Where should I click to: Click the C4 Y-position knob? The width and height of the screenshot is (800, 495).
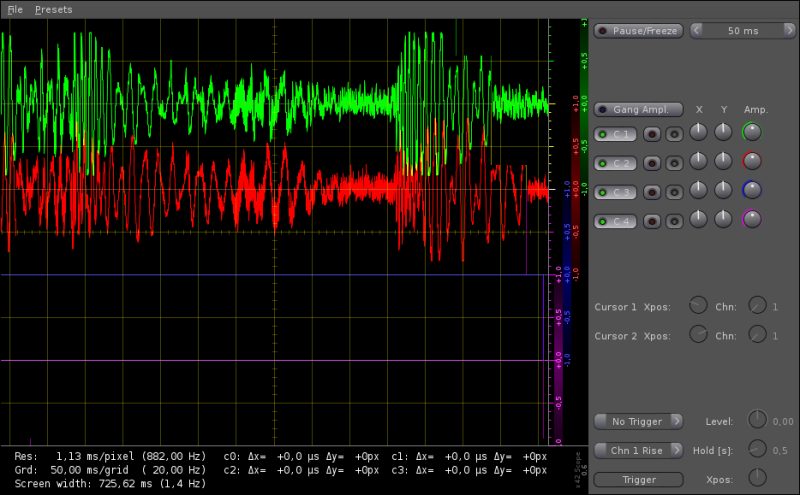pyautogui.click(x=723, y=219)
